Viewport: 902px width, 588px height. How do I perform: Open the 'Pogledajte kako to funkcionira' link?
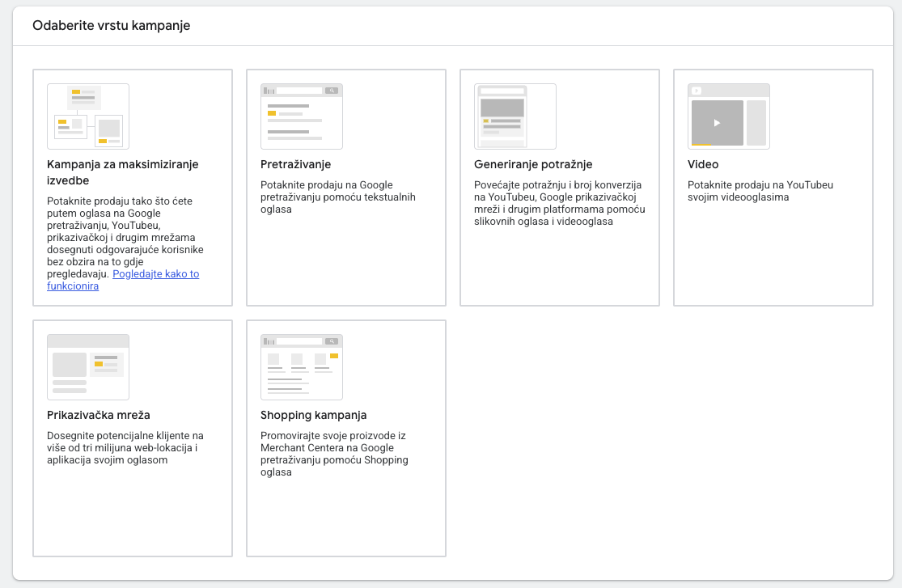155,274
